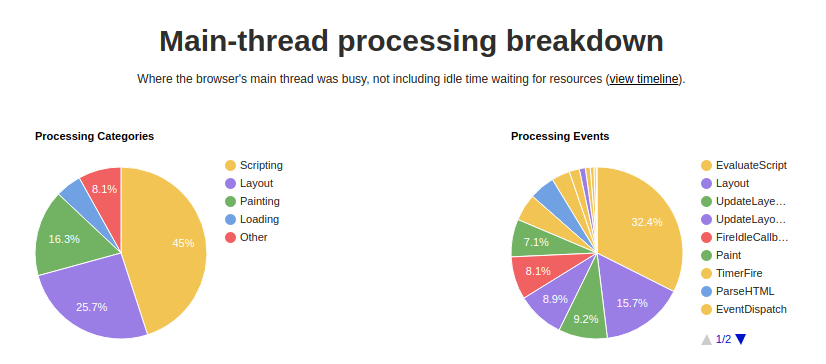Click previous legend page arrow
Image resolution: width=826 pixels, height=364 pixels.
(x=706, y=339)
